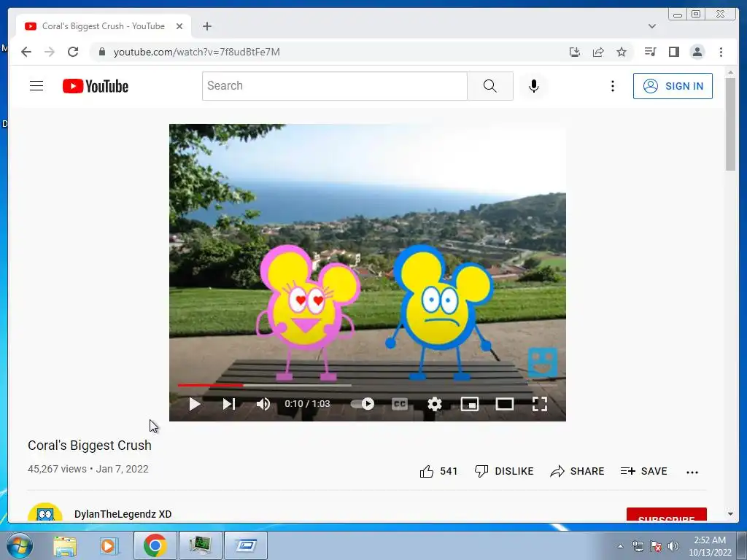Open the Action Center flag icon
Screen dimensions: 747x560
[656, 546]
